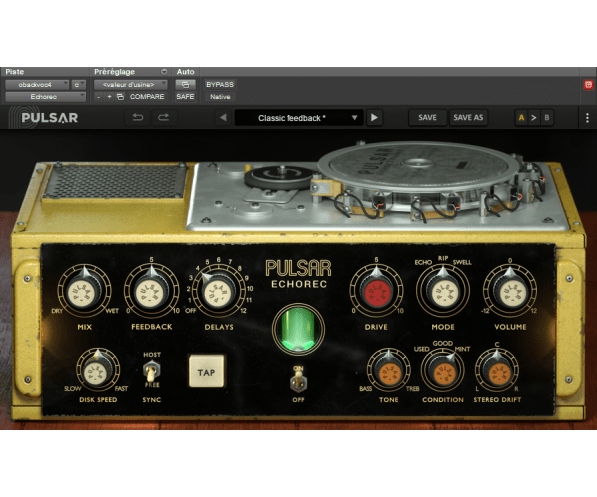
Task: Select state A
Action: 522,118
